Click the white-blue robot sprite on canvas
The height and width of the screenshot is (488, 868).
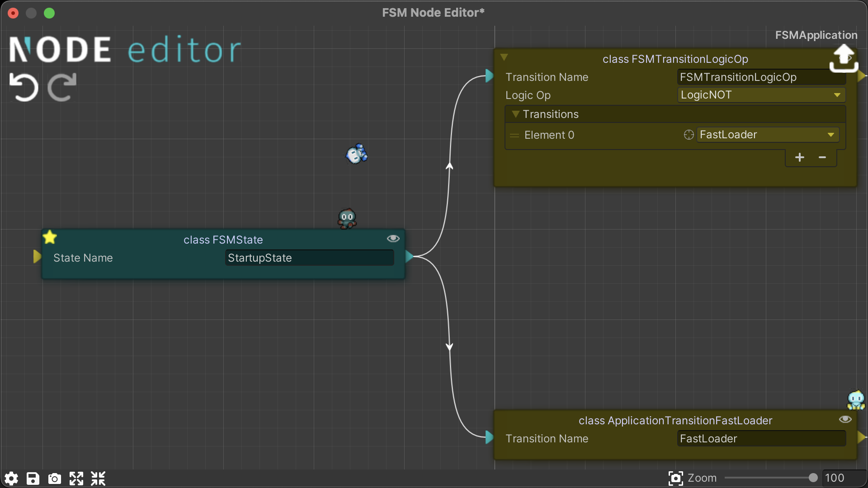357,154
